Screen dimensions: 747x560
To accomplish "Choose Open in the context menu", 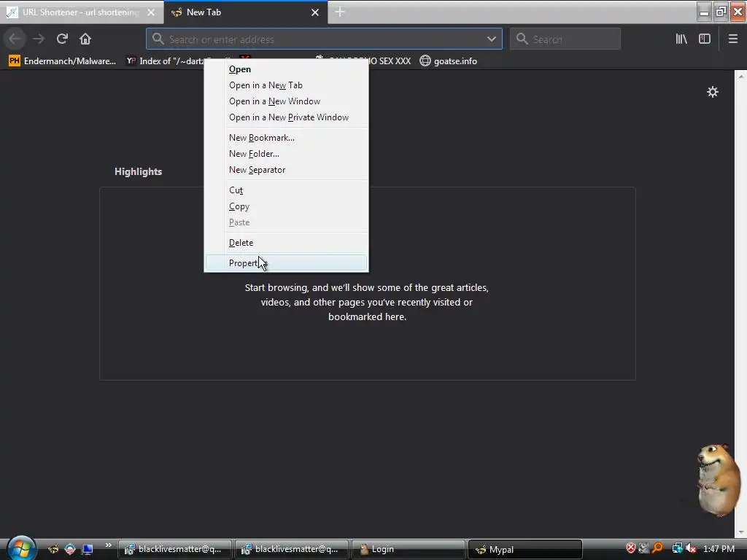I will (286, 69).
